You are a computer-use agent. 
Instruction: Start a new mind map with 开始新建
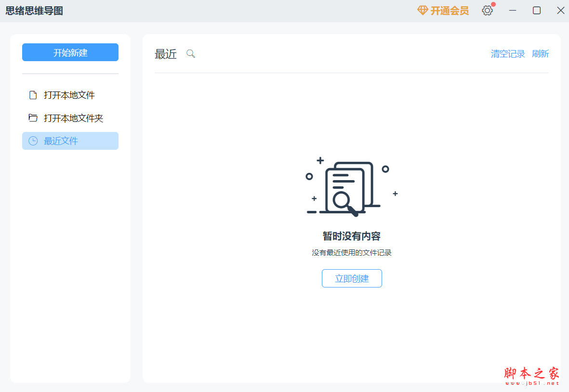[x=70, y=52]
